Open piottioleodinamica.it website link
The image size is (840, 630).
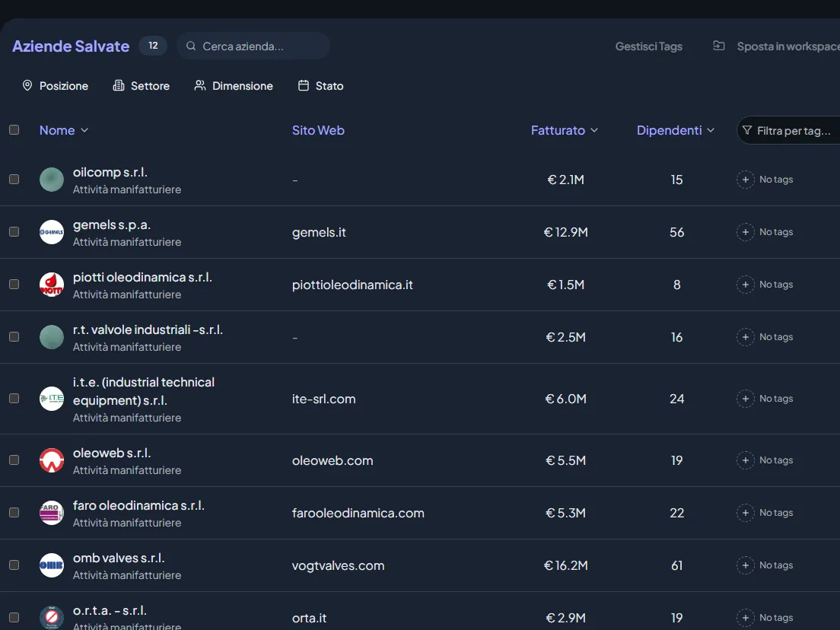pos(352,285)
